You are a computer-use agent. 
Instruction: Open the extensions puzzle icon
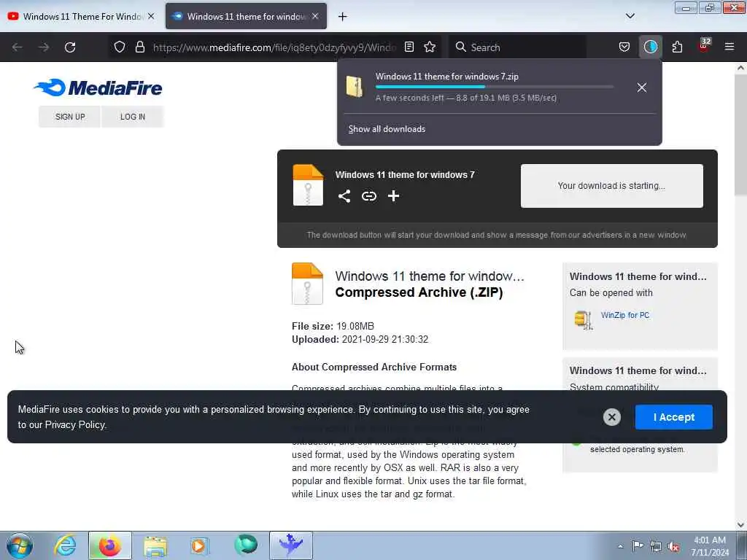[677, 47]
